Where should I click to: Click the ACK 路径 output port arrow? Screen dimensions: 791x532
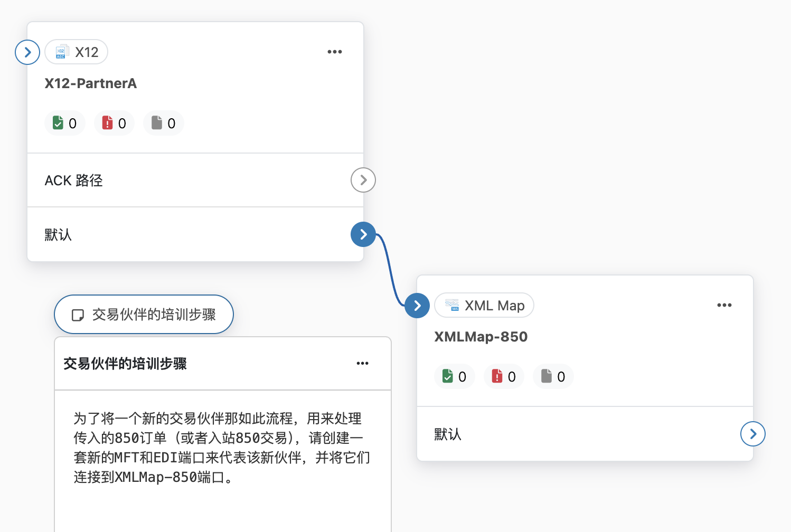pos(363,180)
